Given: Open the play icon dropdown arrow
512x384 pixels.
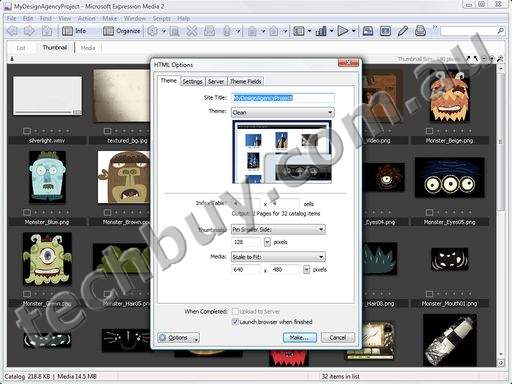Looking at the screenshot, I should point(354,31).
